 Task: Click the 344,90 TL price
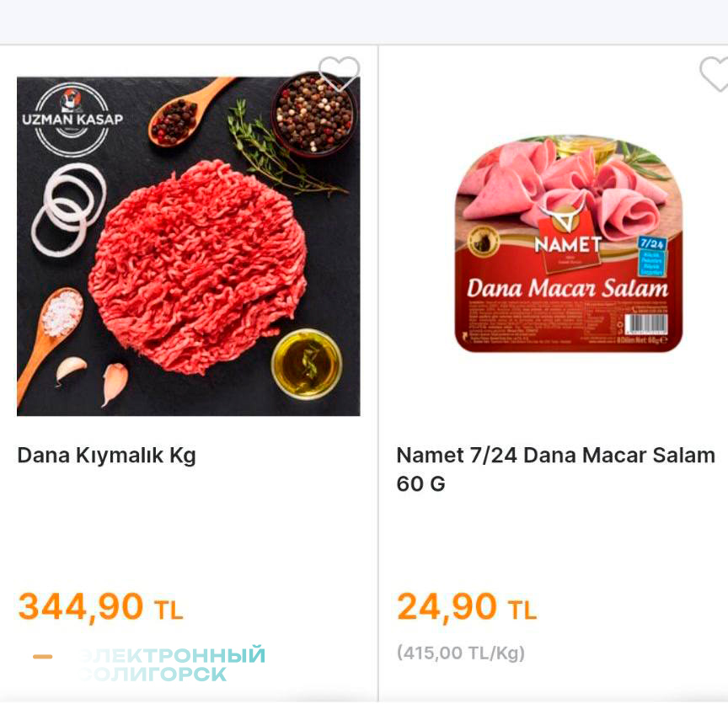click(100, 607)
